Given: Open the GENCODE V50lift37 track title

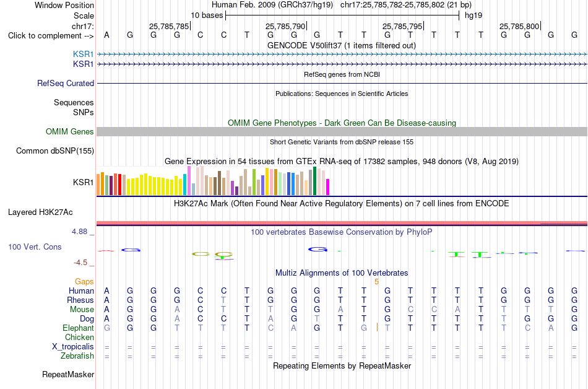Looking at the screenshot, I should click(x=342, y=45).
